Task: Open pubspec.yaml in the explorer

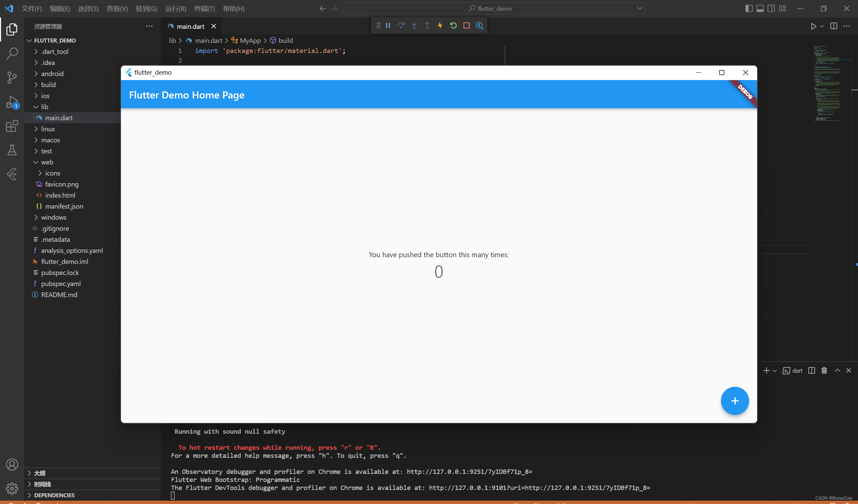Action: click(x=61, y=284)
